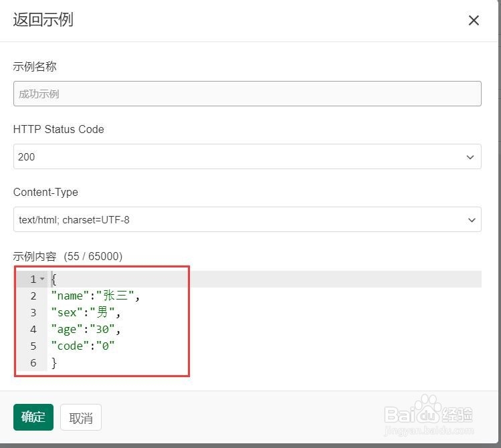Click the Content-Type label
Screen dimensions: 501x448
(x=45, y=192)
